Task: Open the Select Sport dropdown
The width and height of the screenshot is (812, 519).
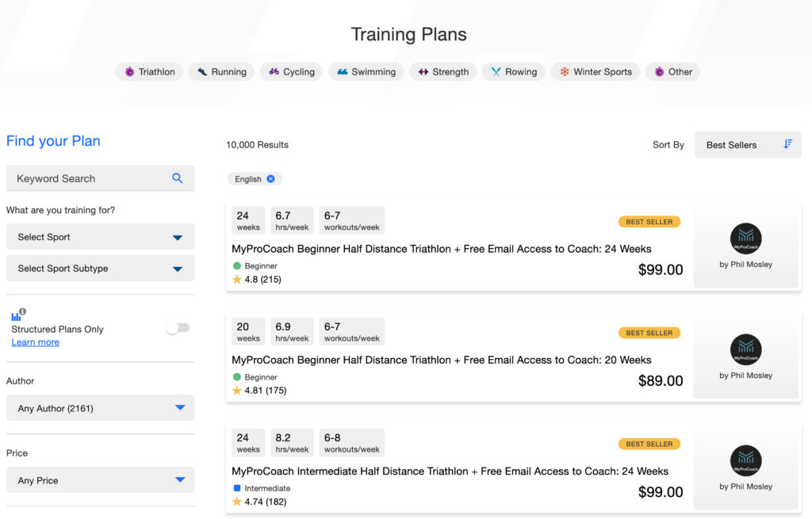Action: 101,237
